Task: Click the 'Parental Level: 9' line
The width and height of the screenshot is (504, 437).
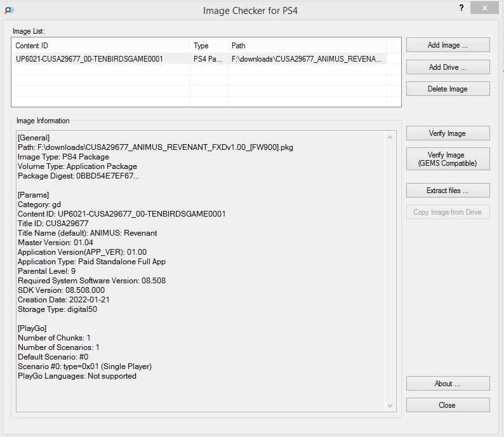Action: (x=46, y=271)
